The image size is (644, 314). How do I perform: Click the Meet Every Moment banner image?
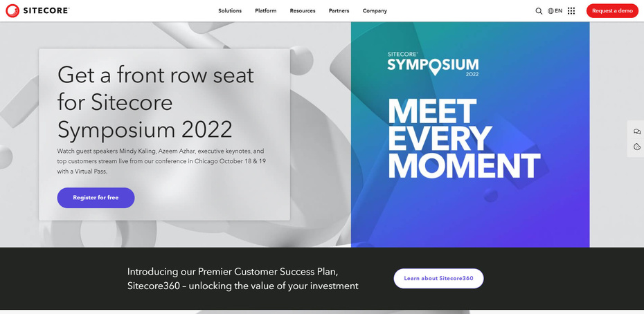(x=470, y=135)
